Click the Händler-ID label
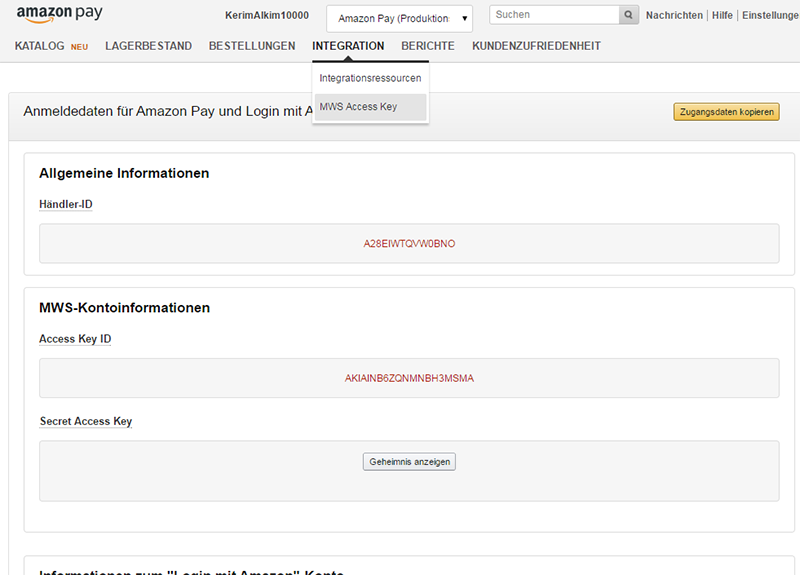This screenshot has width=800, height=575. coord(66,204)
